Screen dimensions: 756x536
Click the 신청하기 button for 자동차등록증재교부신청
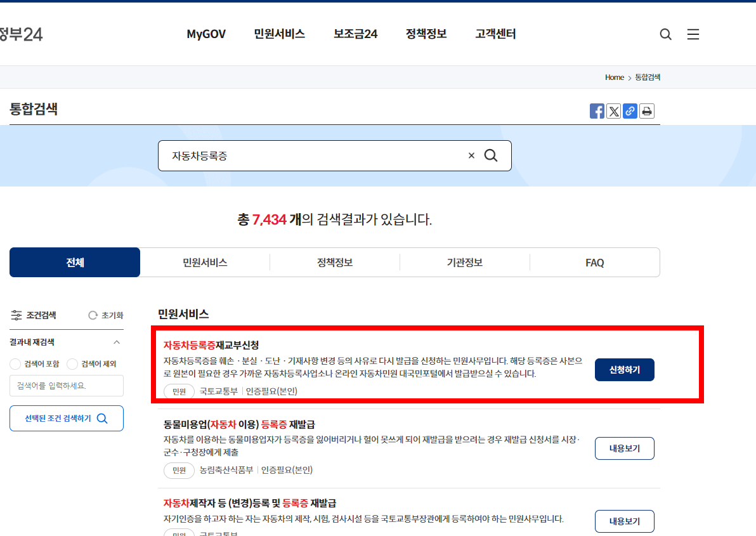pyautogui.click(x=624, y=369)
